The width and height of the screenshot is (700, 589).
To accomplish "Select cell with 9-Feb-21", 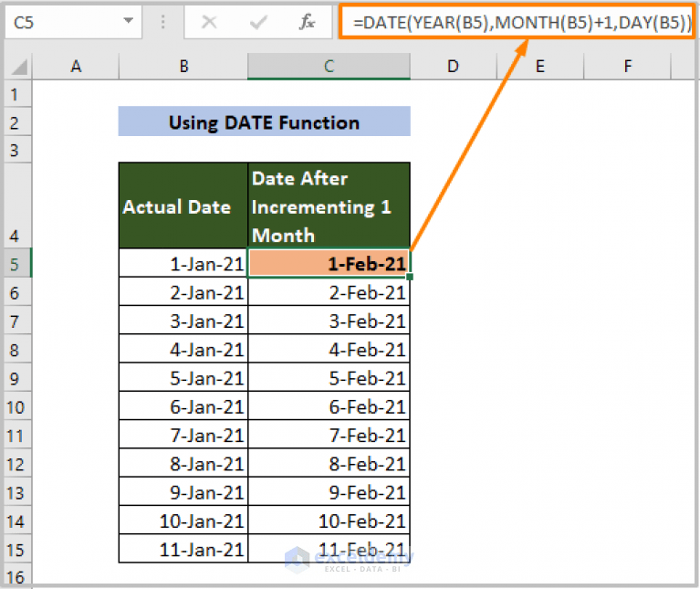I will tap(329, 492).
